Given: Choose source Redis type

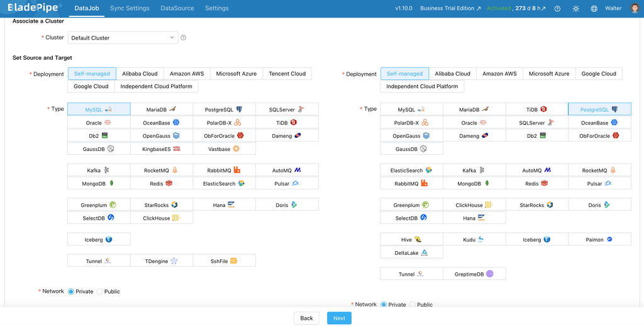Looking at the screenshot, I should point(162,183).
